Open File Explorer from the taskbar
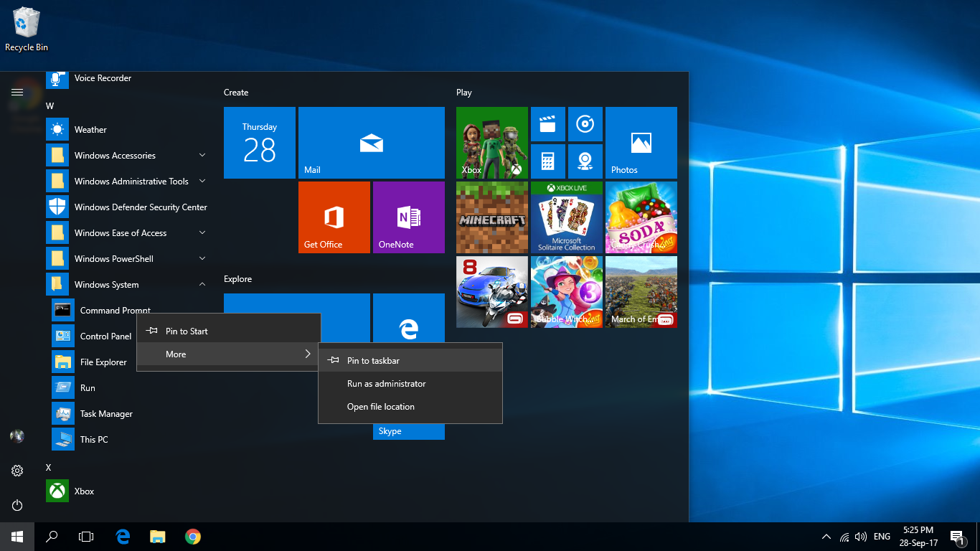The width and height of the screenshot is (980, 551). click(158, 537)
